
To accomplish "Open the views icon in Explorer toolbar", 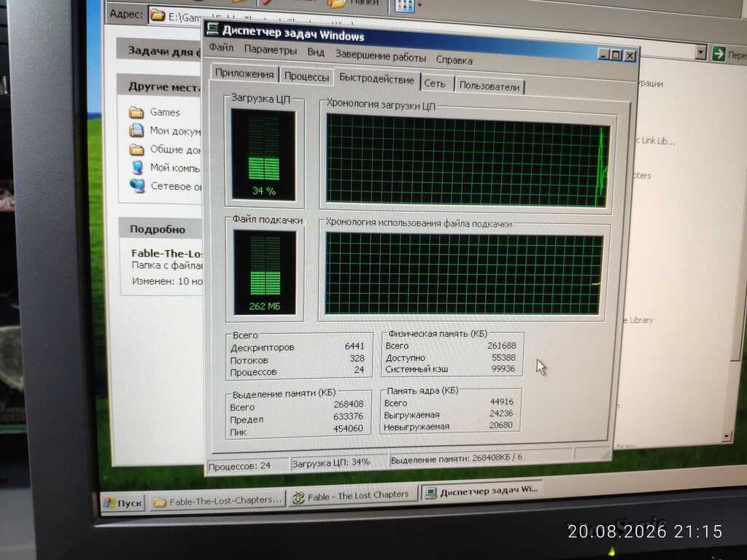I will click(404, 6).
